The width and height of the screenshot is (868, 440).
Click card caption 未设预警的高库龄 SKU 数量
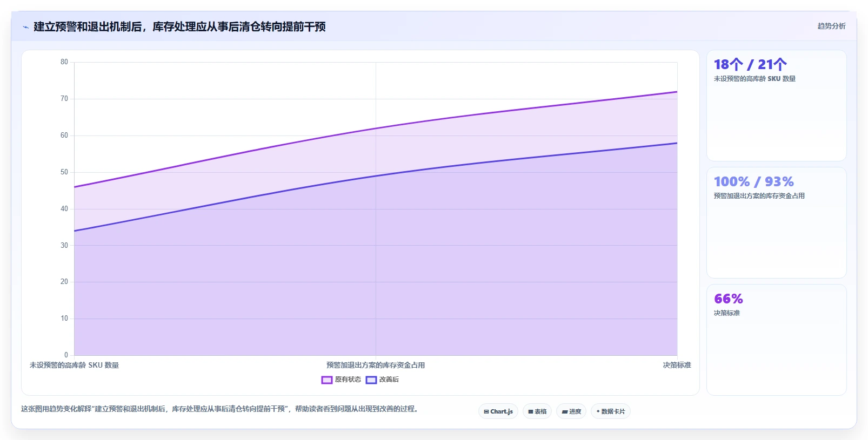tap(755, 79)
